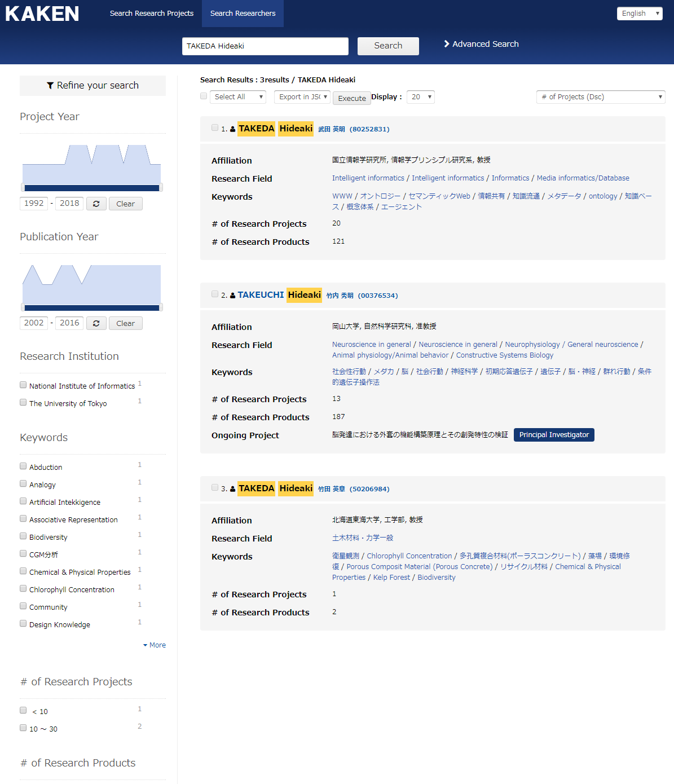This screenshot has width=674, height=784.
Task: Expand more keywords with the More link
Action: 155,645
